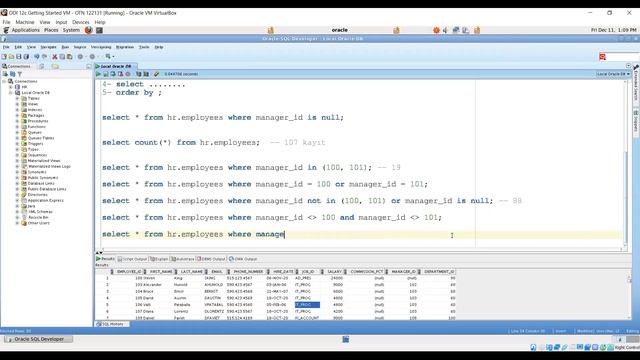Click the Save All toolbar icon
This screenshot has height=360, width=640.
[26, 56]
